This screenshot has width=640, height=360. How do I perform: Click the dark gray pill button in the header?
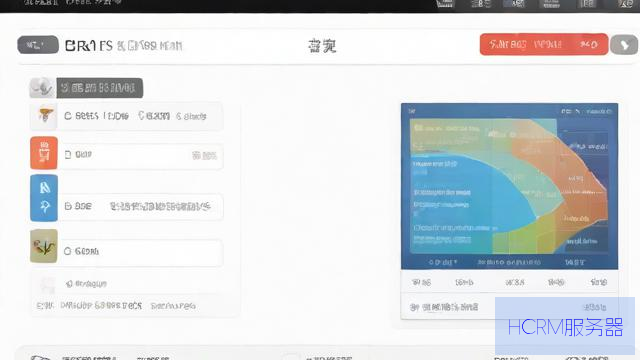[38, 45]
